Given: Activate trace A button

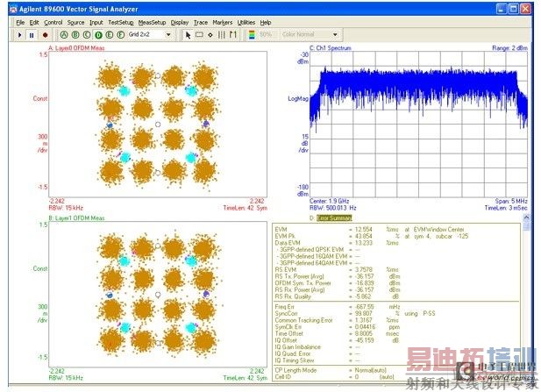Looking at the screenshot, I should pyautogui.click(x=64, y=35).
